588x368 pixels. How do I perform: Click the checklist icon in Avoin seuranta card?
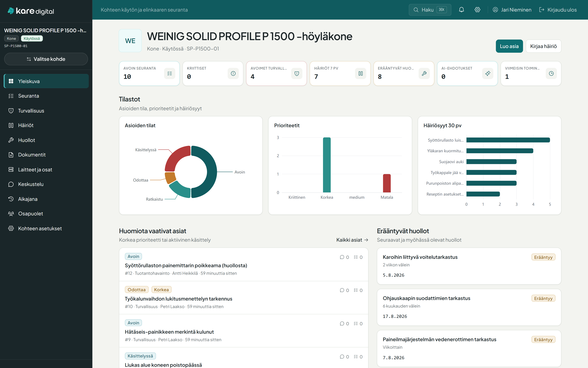170,73
